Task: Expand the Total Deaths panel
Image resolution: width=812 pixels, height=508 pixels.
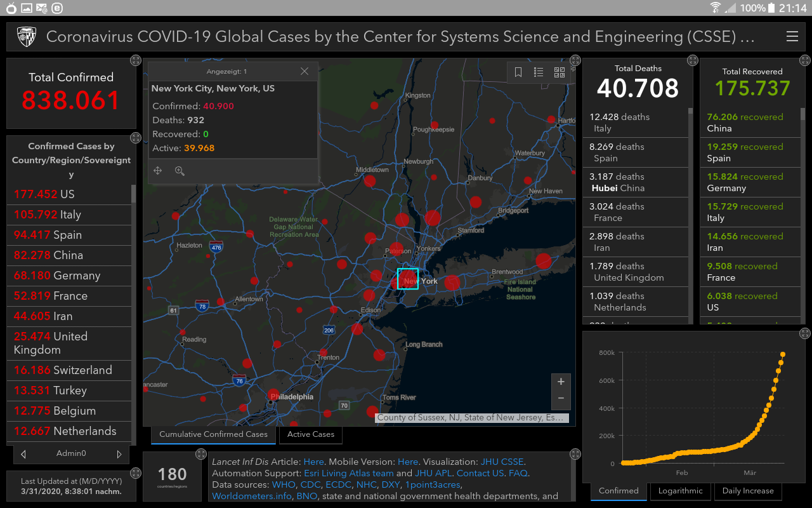Action: pos(692,60)
